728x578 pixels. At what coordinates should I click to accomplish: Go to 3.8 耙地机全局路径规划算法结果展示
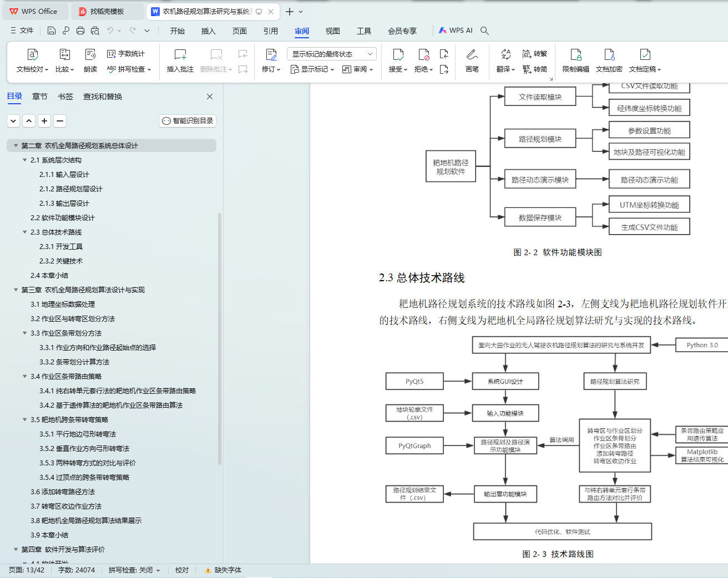[86, 520]
